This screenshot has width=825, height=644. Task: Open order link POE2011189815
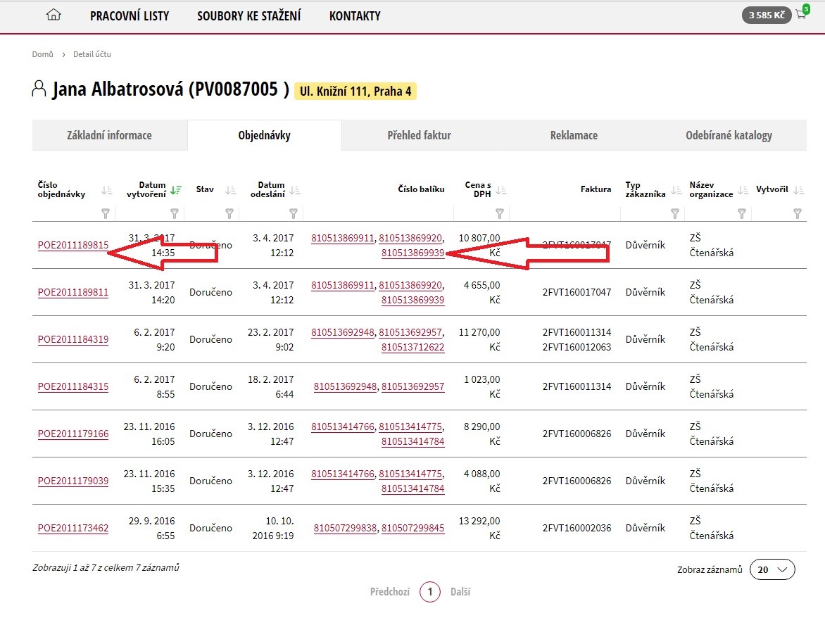pyautogui.click(x=73, y=245)
